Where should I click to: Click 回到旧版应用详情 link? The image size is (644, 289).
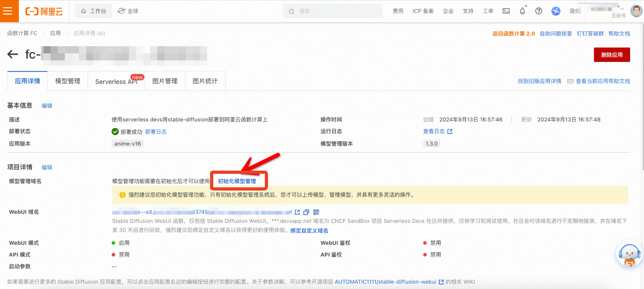pos(539,81)
